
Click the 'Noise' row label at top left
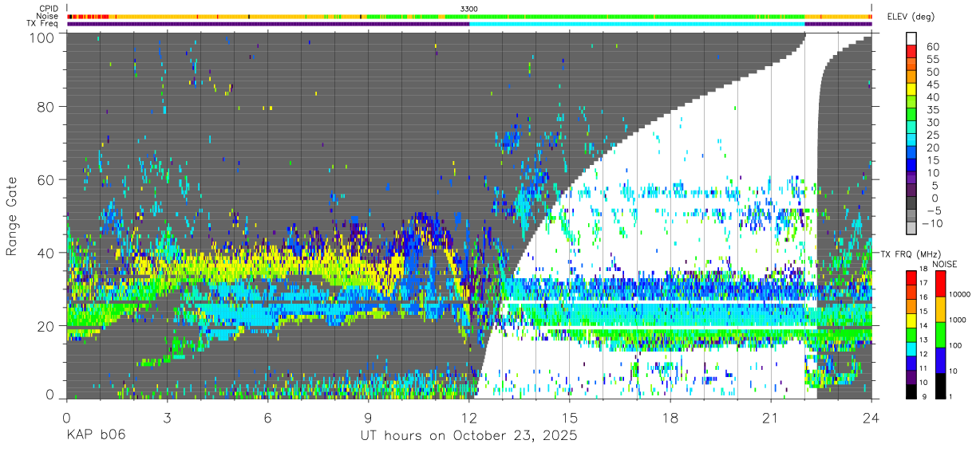pyautogui.click(x=48, y=16)
